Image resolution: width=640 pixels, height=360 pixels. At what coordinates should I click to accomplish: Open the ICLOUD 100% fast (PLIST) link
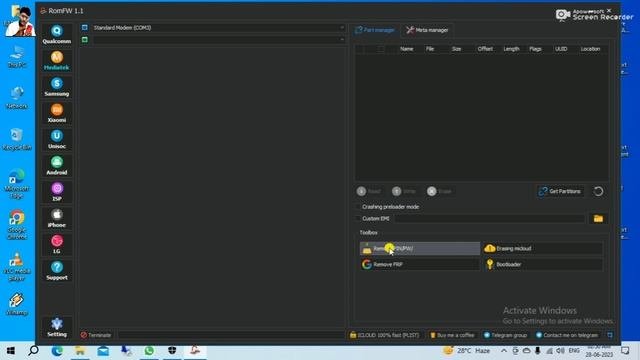pyautogui.click(x=384, y=335)
